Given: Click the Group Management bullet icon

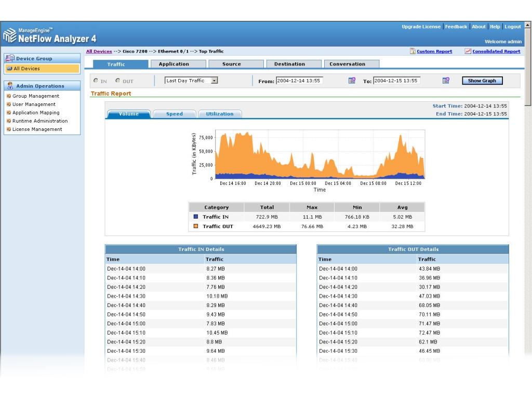Looking at the screenshot, I should (9, 96).
